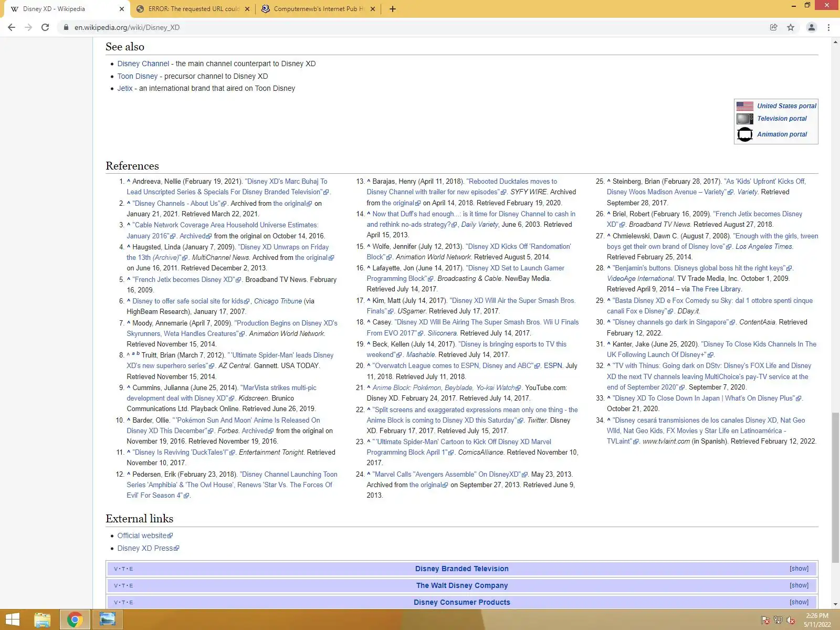Click the Television portal icon
Viewport: 840px width, 630px height.
(x=744, y=119)
